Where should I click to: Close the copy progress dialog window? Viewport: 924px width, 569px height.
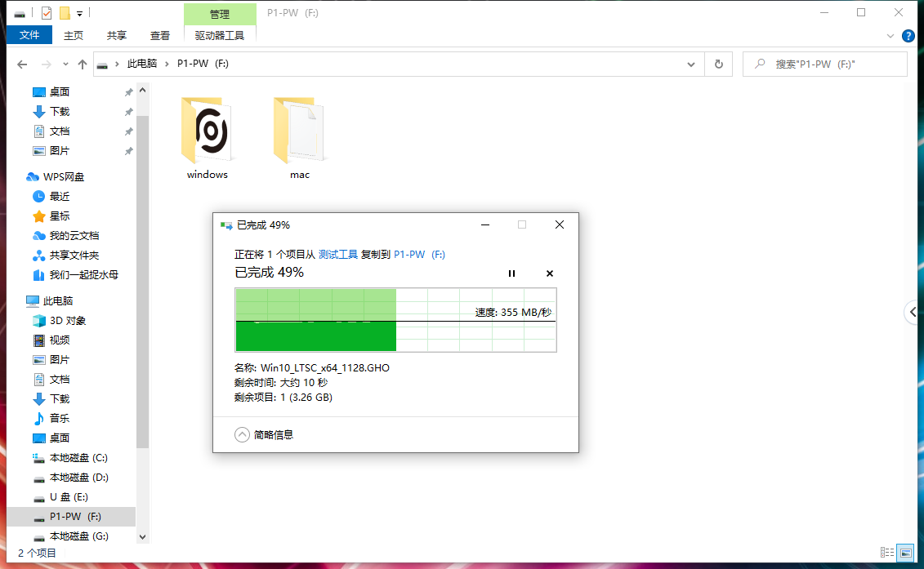point(560,224)
